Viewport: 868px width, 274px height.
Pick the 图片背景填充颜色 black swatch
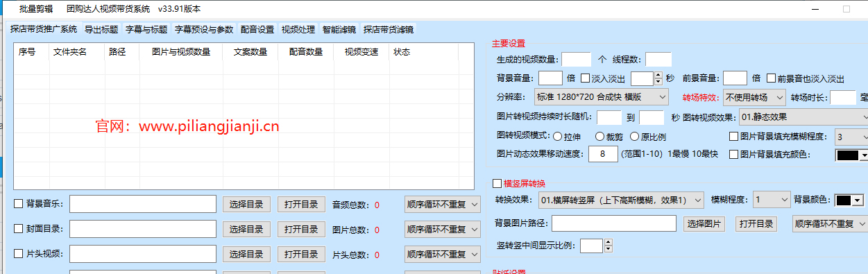(x=847, y=155)
